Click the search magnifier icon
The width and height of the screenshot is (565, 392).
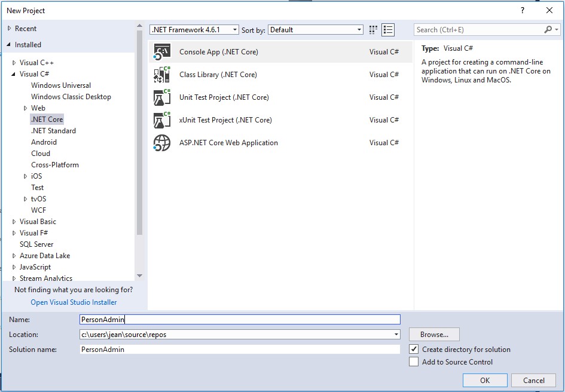point(548,29)
